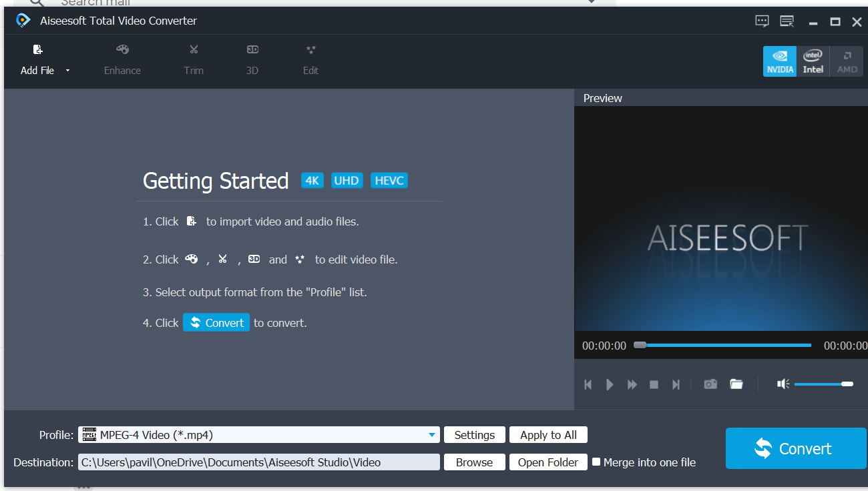
Task: Expand the Add File dropdown arrow
Action: [67, 71]
